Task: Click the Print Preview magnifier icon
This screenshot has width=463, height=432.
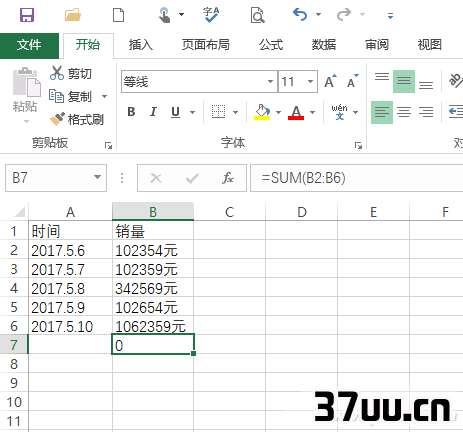Action: (x=258, y=15)
